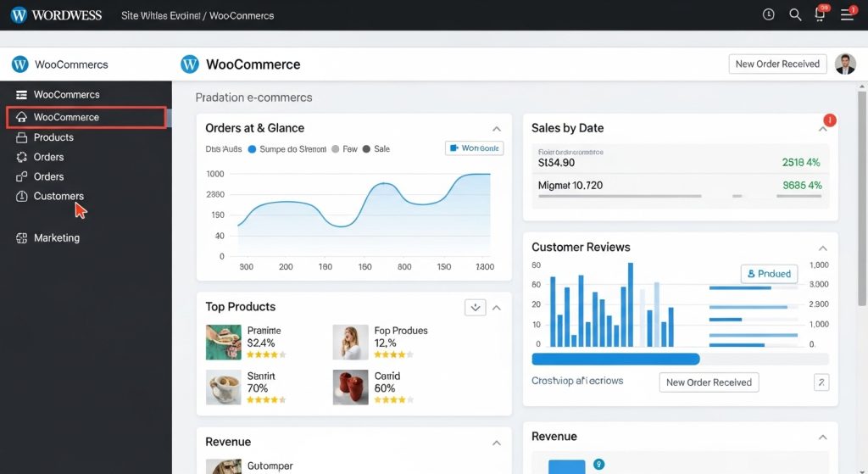Select the highlighted WooCommerce menu item

coord(86,117)
